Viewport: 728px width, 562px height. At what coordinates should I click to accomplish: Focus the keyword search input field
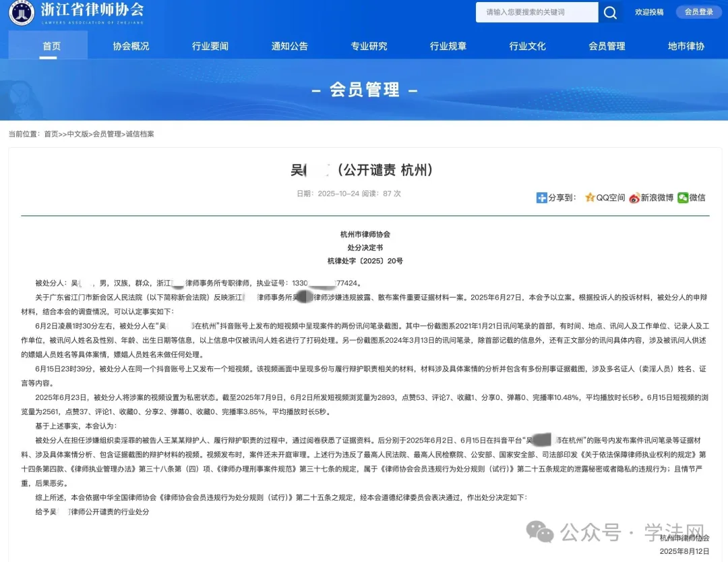(537, 12)
